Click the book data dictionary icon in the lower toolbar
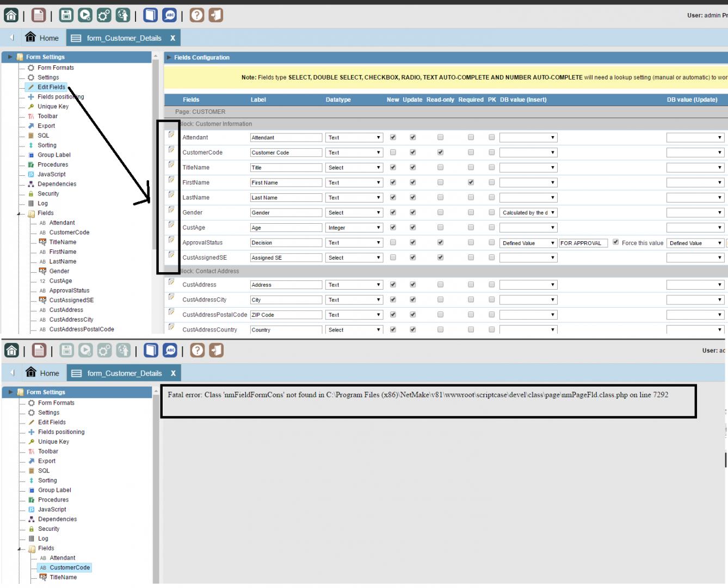Viewport: 728px width, 588px height. coord(151,350)
